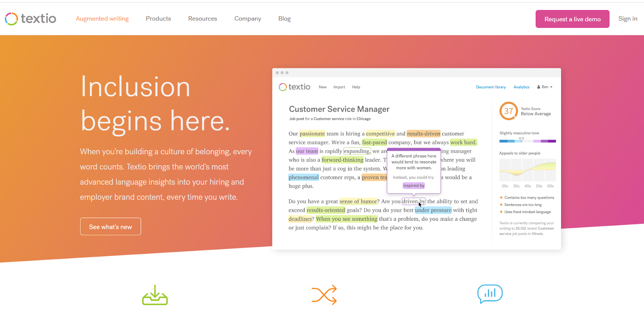Click the highlighted word 'competitive'
The image size is (644, 311).
tap(380, 134)
